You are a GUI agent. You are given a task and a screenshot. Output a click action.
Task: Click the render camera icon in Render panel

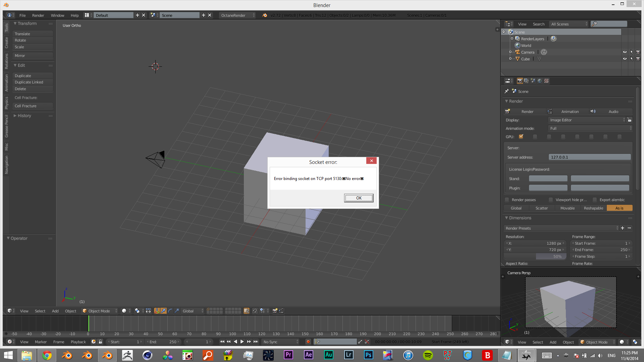507,111
